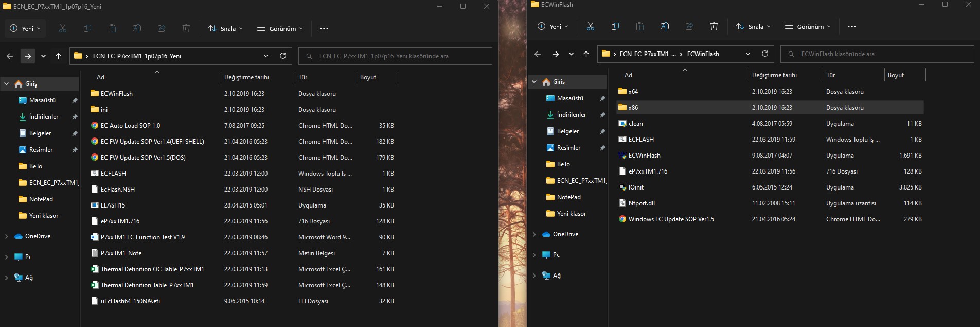Click the Up arrow in the right window navigation
Image resolution: width=980 pixels, height=327 pixels.
586,54
